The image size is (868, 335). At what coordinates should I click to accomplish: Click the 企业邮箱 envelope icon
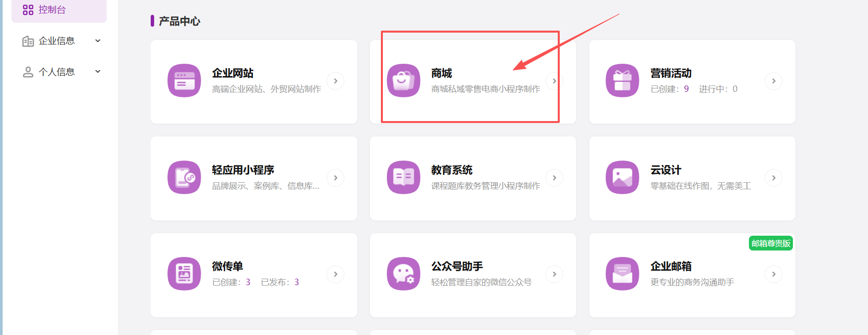[x=622, y=274]
